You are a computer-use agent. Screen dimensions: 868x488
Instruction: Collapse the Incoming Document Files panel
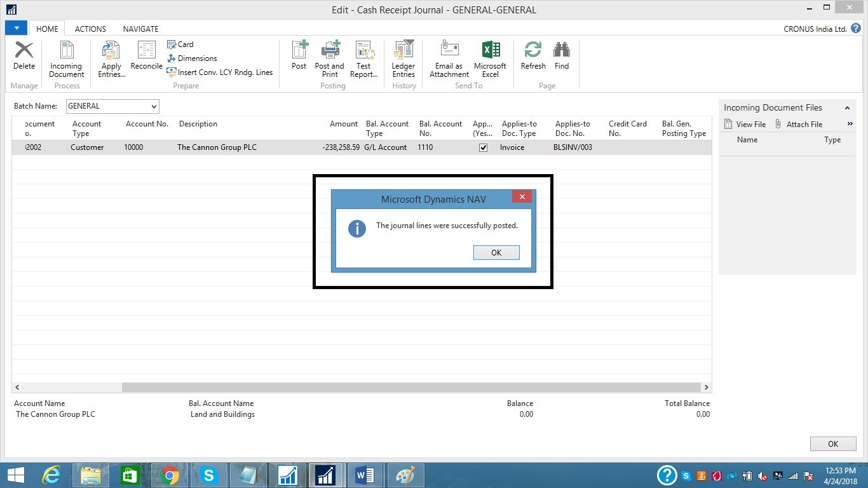click(x=847, y=108)
